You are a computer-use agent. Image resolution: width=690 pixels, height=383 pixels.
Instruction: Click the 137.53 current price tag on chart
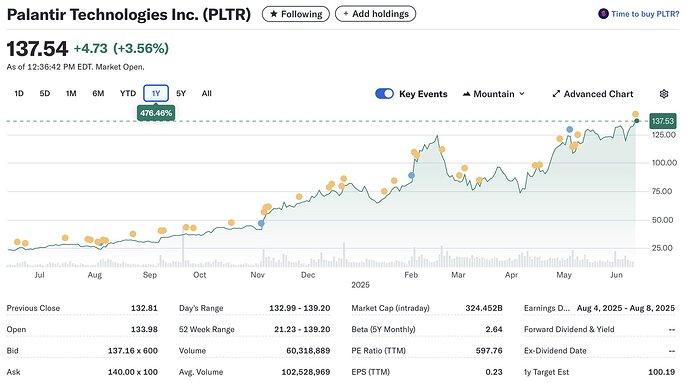pos(663,121)
